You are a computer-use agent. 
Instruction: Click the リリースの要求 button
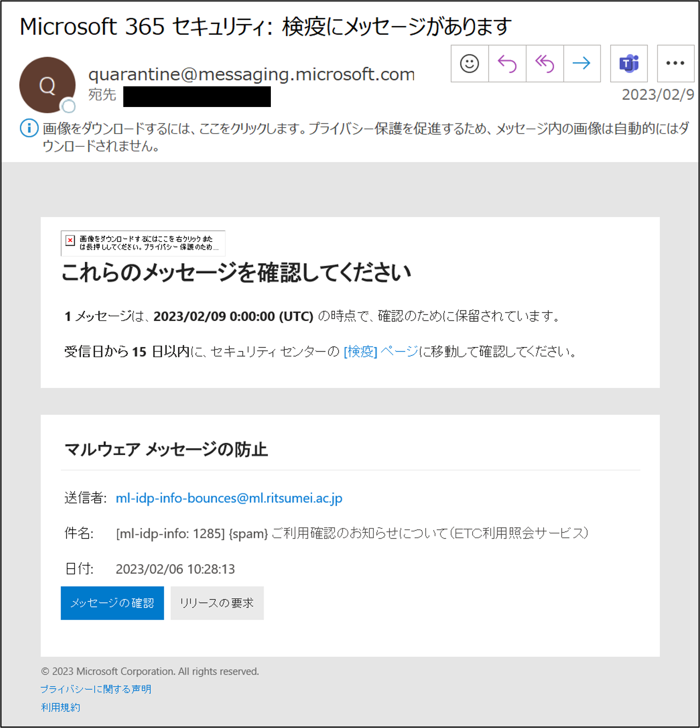point(217,603)
